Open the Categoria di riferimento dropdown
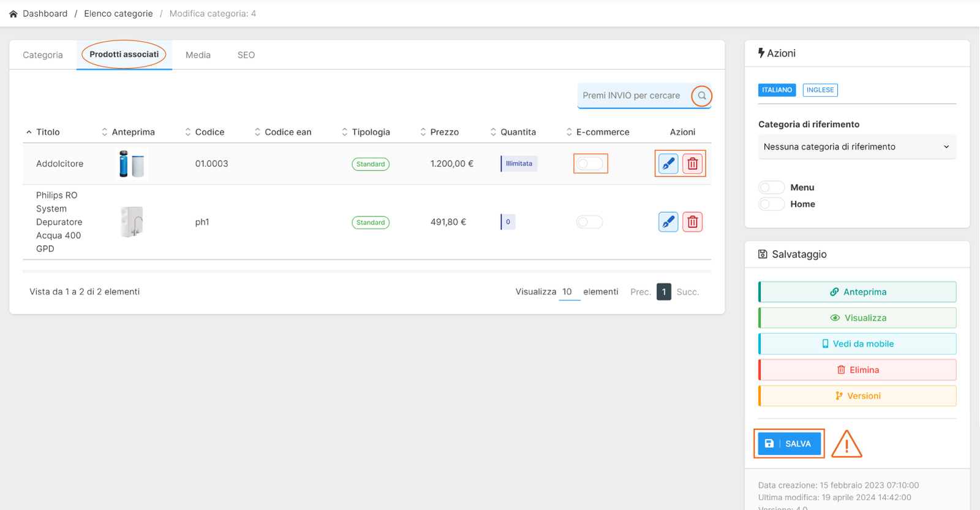 click(856, 147)
